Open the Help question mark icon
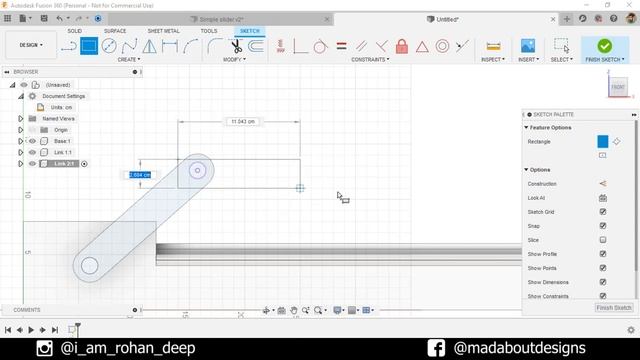Image resolution: width=640 pixels, height=360 pixels. coord(613,19)
